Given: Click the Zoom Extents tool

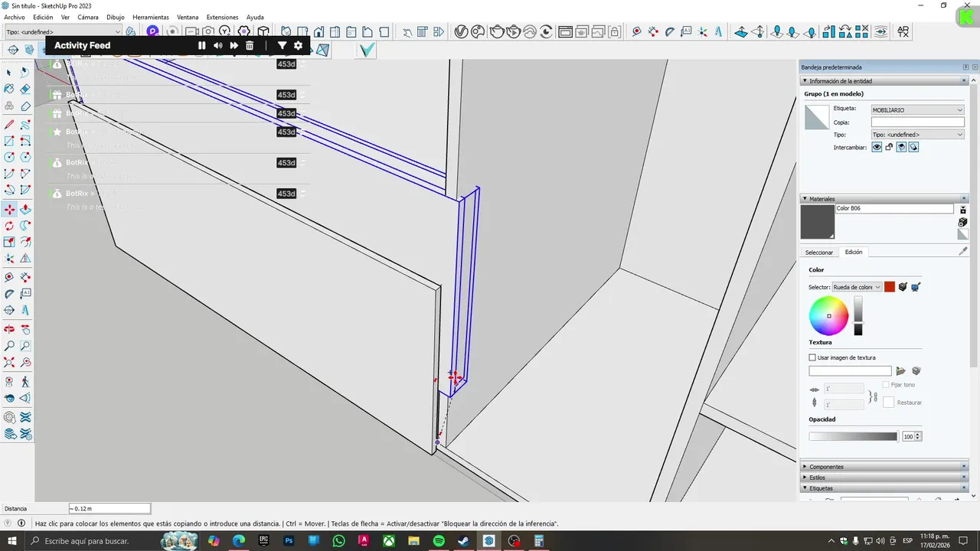Looking at the screenshot, I should click(9, 363).
